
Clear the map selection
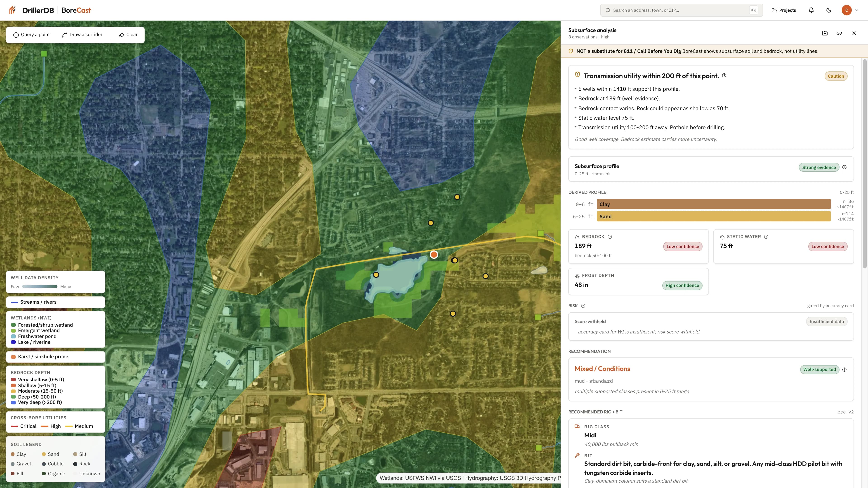tap(128, 35)
